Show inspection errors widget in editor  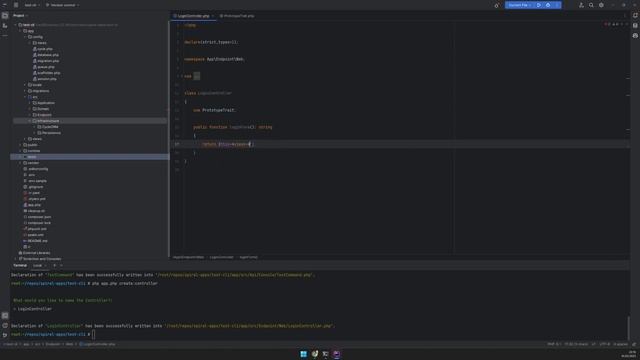coord(611,24)
